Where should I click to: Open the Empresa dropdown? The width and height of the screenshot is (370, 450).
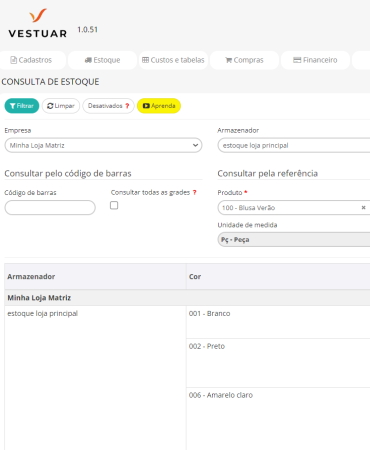pyautogui.click(x=103, y=145)
